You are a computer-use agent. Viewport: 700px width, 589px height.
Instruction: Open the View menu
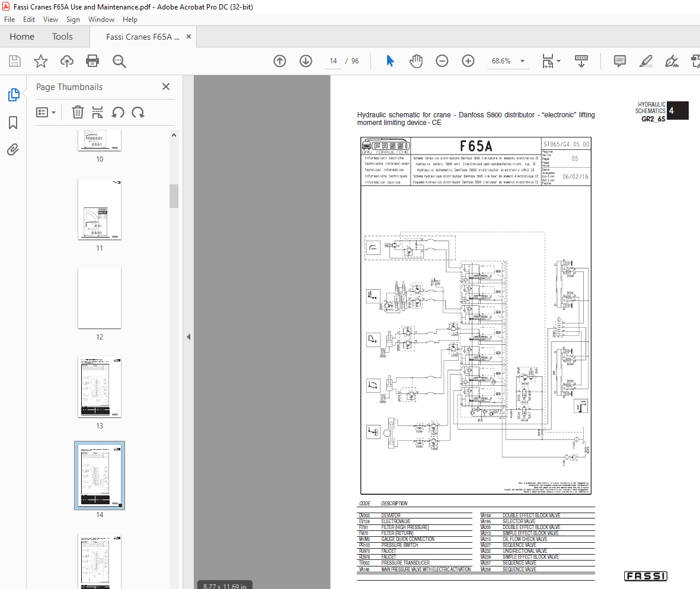[50, 20]
